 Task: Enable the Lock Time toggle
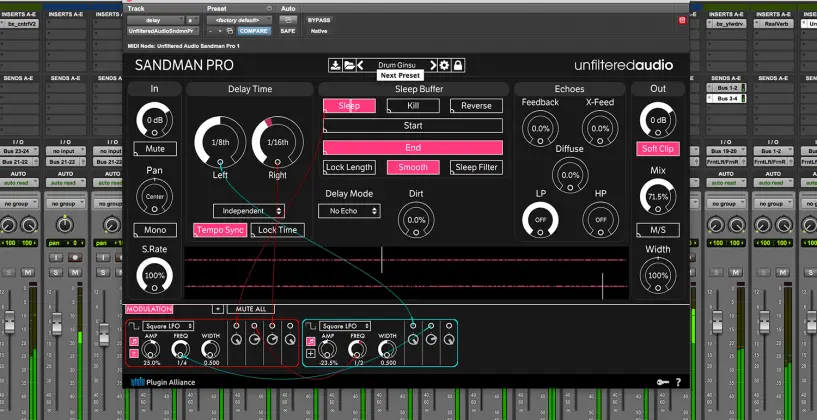coord(277,230)
